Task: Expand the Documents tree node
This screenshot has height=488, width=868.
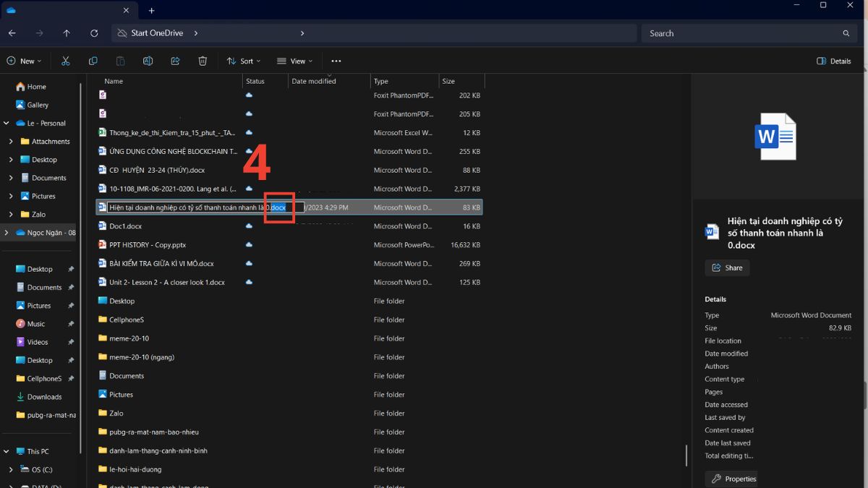Action: (11, 178)
